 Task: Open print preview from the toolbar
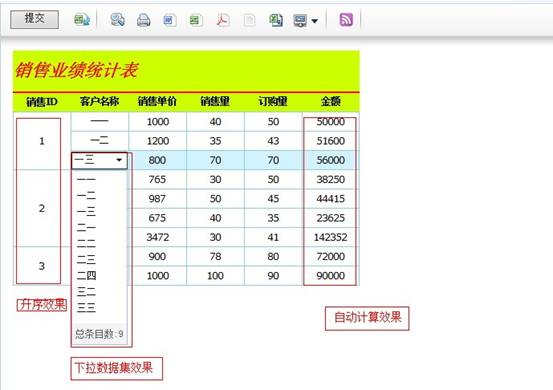tap(117, 20)
